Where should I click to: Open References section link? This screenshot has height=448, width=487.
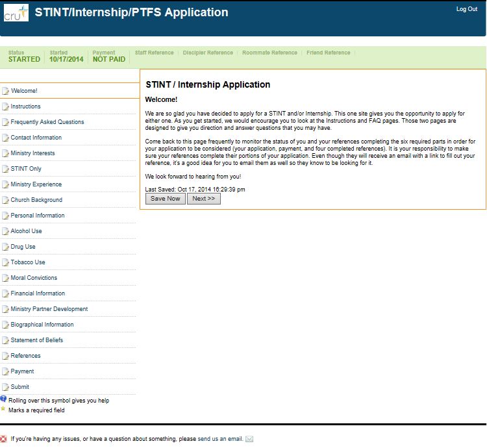pyautogui.click(x=25, y=356)
